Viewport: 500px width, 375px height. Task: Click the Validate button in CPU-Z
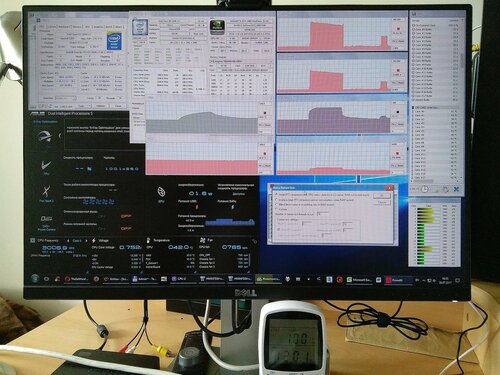click(x=101, y=106)
